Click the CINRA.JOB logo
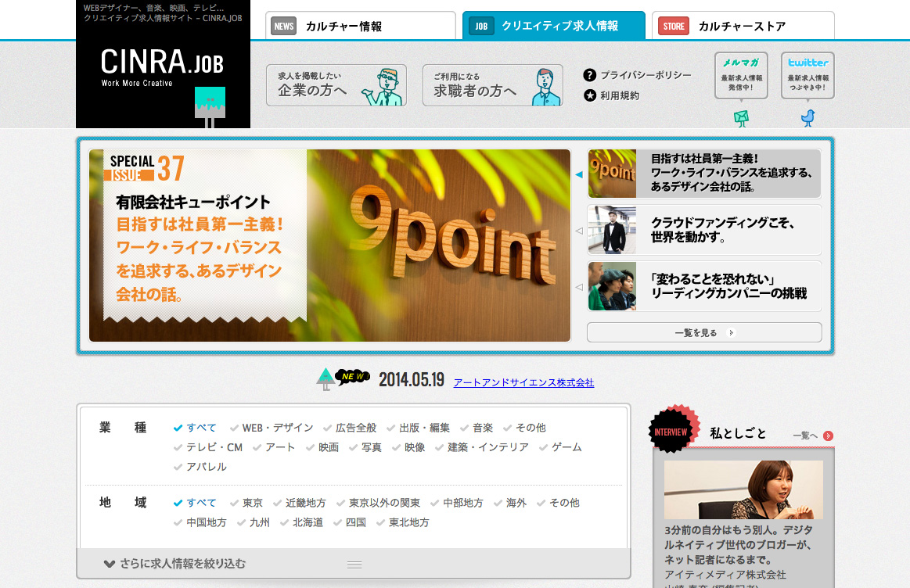The height and width of the screenshot is (588, 910). 162,66
